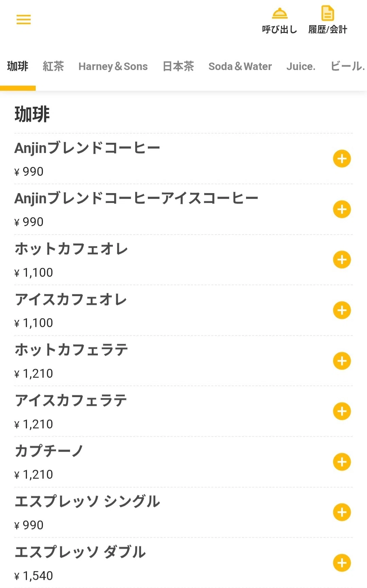Select the ビール tab
The height and width of the screenshot is (588, 367).
coord(348,66)
